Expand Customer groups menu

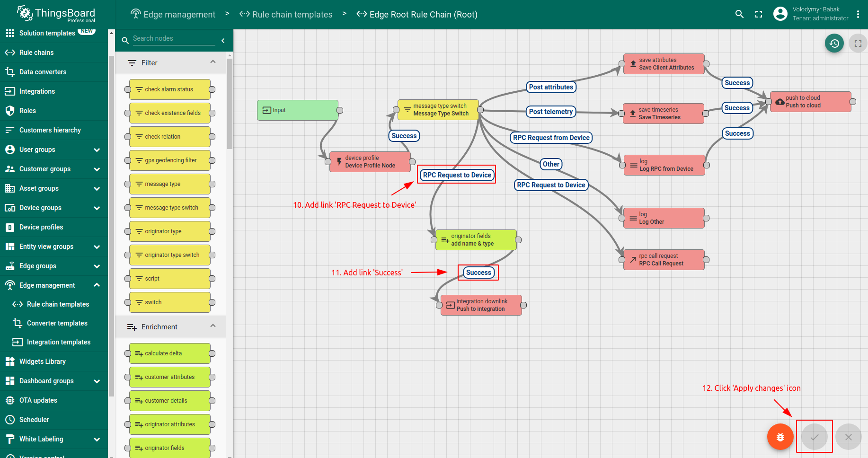pyautogui.click(x=54, y=169)
